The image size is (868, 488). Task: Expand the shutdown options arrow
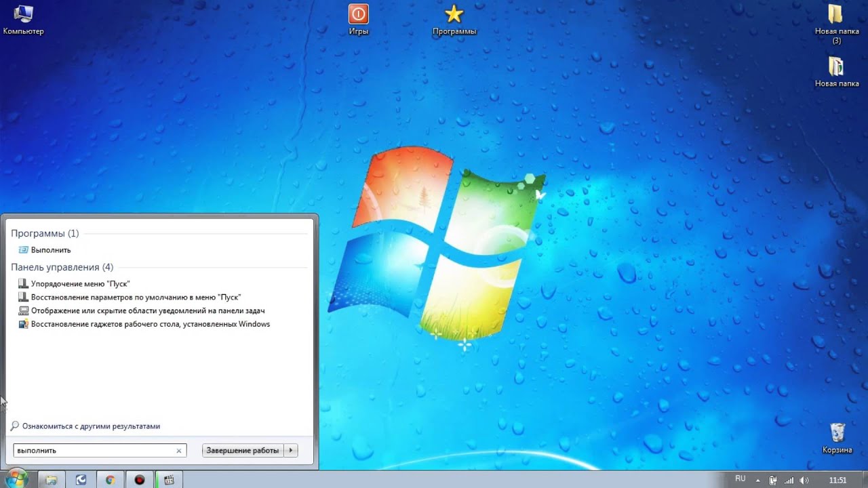(291, 451)
